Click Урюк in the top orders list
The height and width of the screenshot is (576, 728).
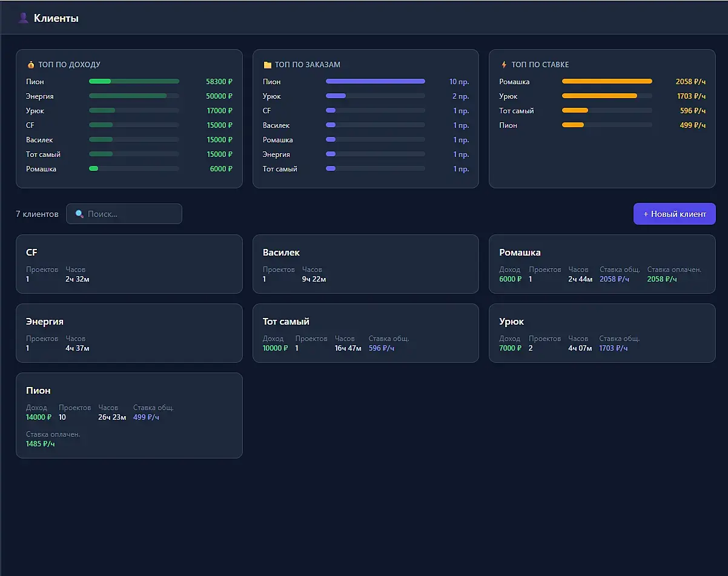coord(272,96)
